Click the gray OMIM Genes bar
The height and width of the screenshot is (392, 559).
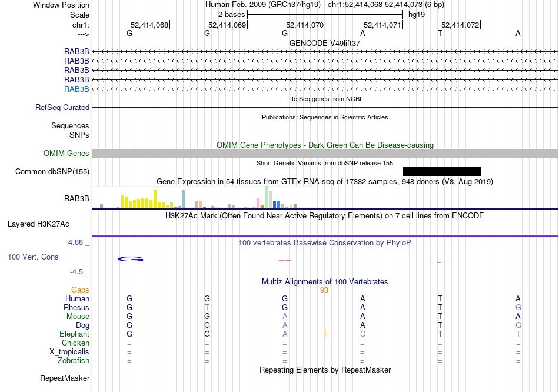325,154
